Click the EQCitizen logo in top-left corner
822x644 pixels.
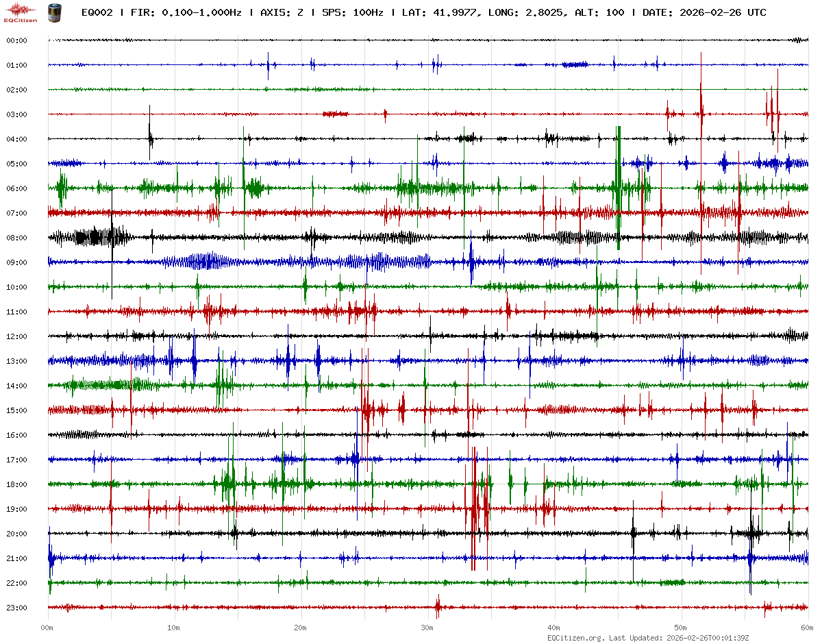[21, 12]
